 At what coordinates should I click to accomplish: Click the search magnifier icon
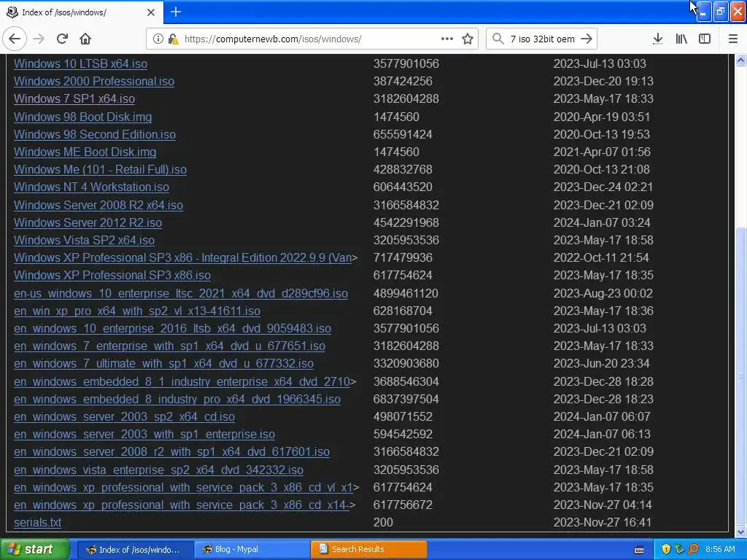pyautogui.click(x=498, y=39)
